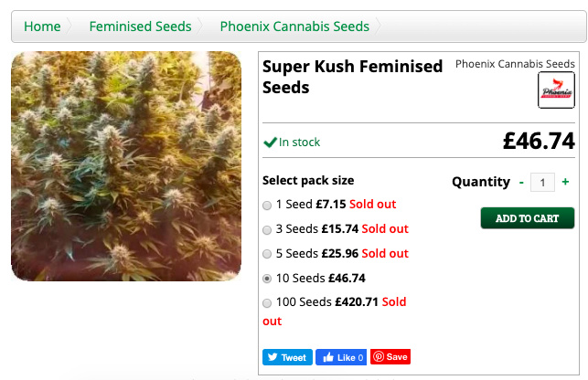The height and width of the screenshot is (380, 588).
Task: Select the 3 Seeds pack option
Action: (267, 229)
